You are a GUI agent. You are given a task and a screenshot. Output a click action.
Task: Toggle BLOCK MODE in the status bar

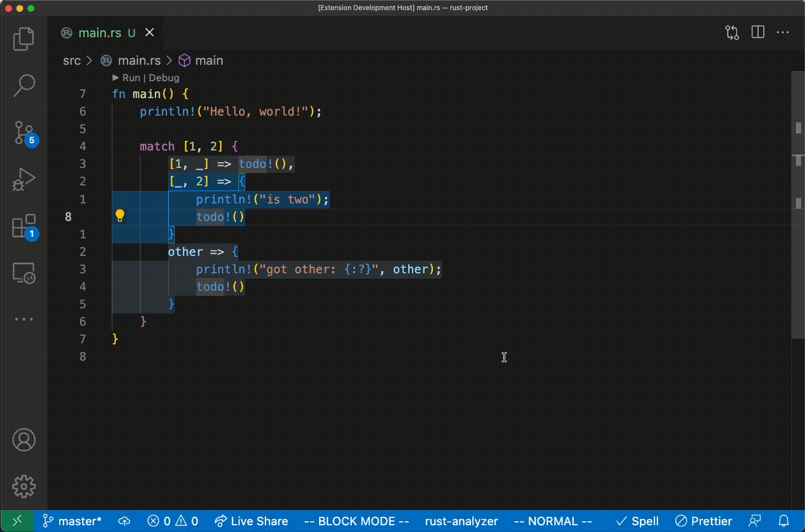pos(356,521)
